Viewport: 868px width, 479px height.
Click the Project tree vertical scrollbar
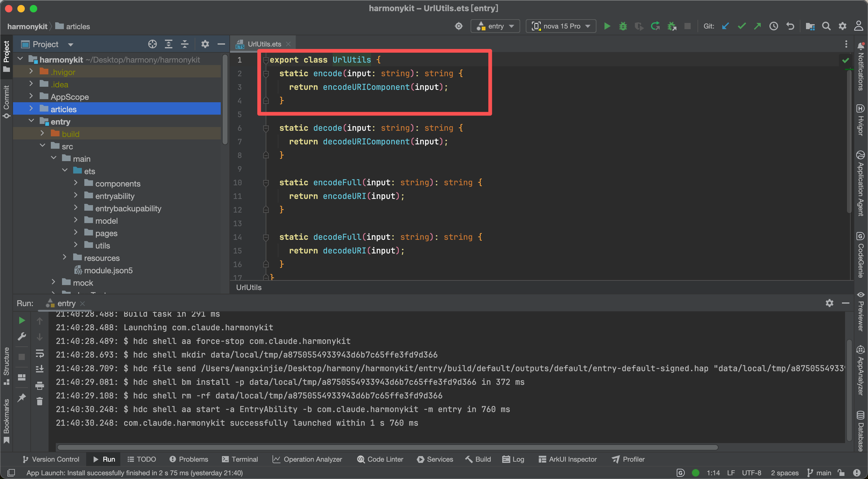coord(225,99)
